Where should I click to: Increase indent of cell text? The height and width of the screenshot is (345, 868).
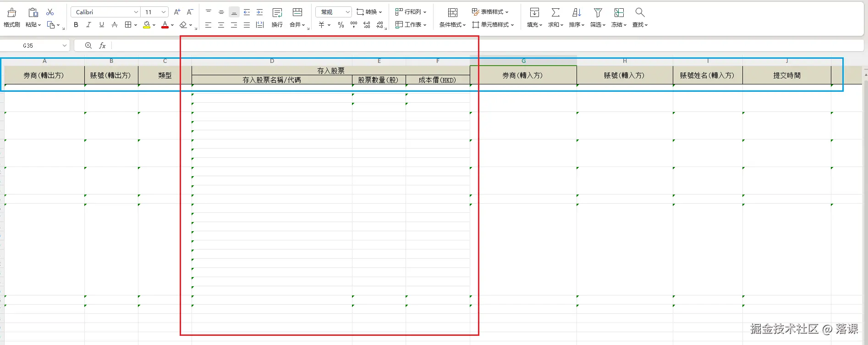[x=260, y=12]
